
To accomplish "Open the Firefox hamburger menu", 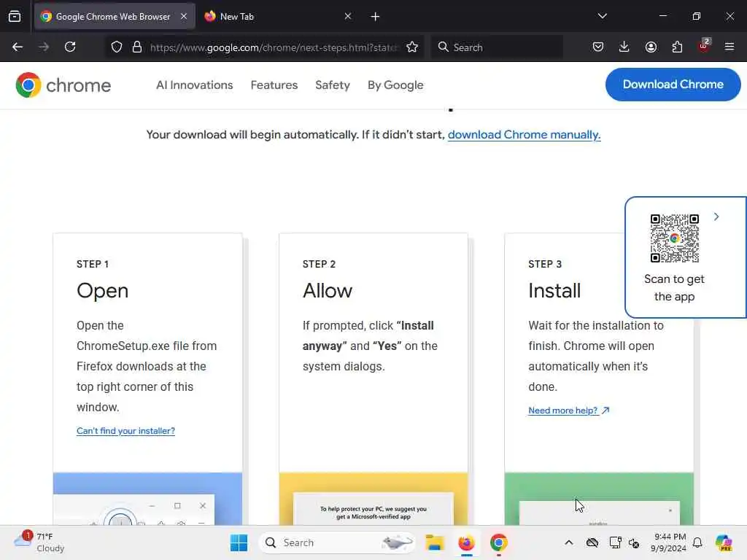I will coord(729,47).
